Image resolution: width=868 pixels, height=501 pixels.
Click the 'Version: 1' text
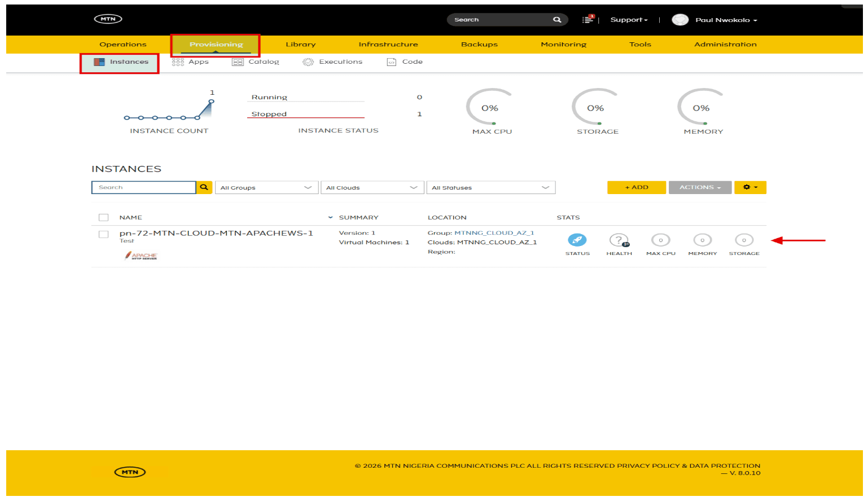point(357,232)
